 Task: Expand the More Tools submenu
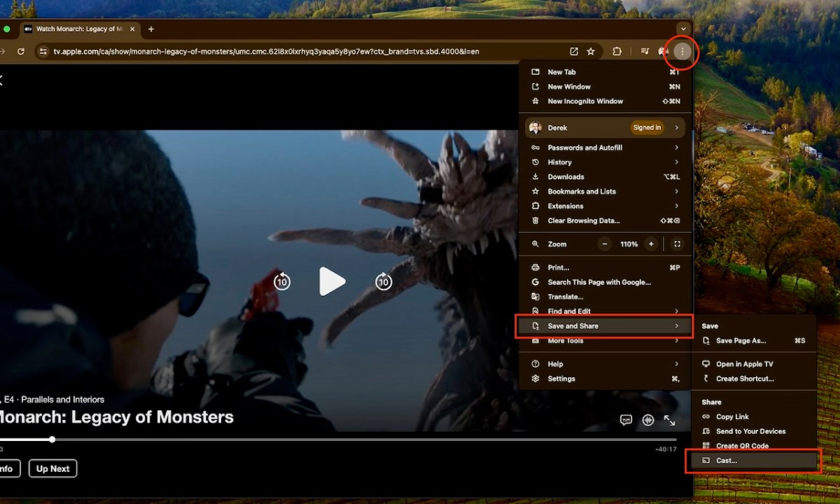[x=605, y=341]
